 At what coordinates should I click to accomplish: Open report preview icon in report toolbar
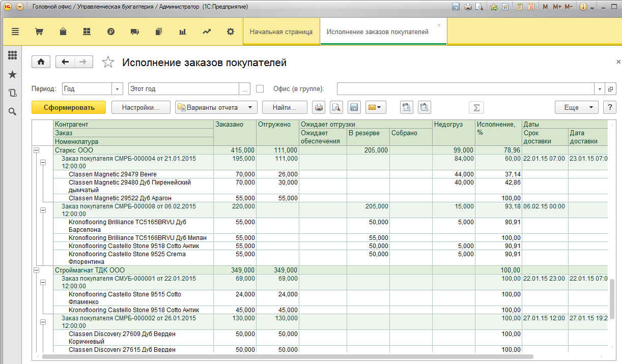coord(336,107)
